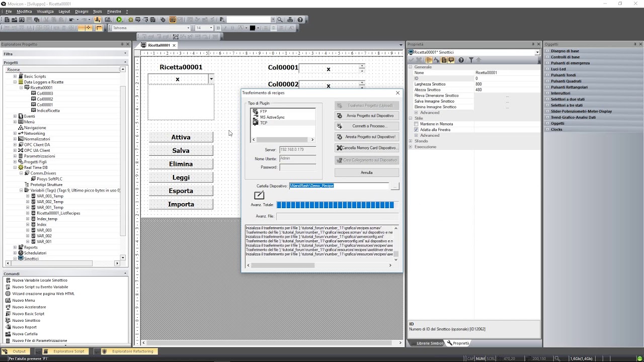Open the Visualizza menu
Viewport: 644px width, 362px height.
[x=45, y=12]
